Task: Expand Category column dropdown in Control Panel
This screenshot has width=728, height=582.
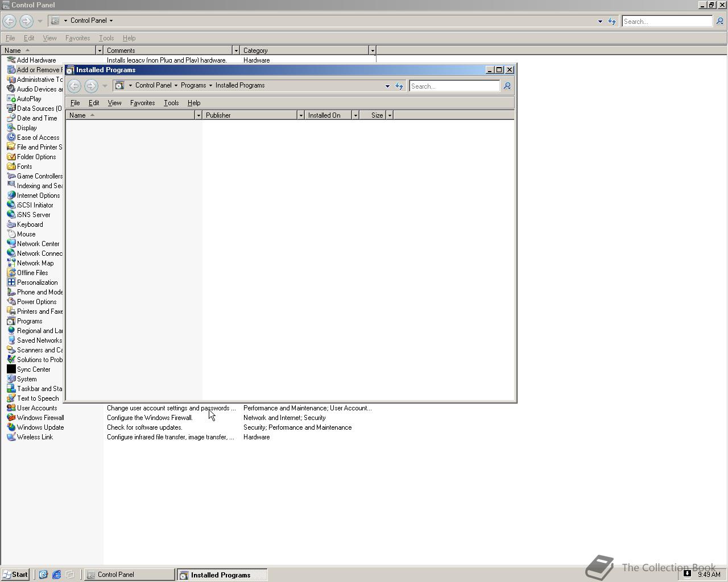Action: [x=373, y=51]
